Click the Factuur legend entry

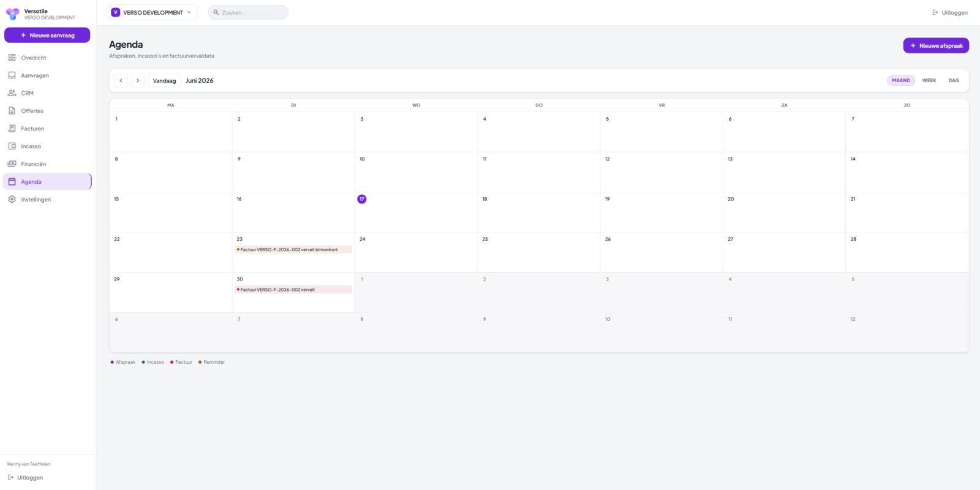click(181, 362)
